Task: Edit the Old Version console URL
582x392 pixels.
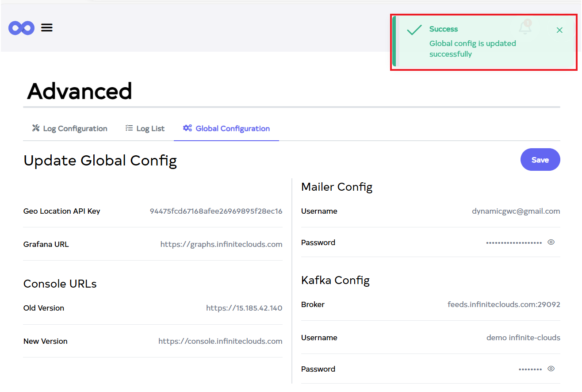Action: 244,308
